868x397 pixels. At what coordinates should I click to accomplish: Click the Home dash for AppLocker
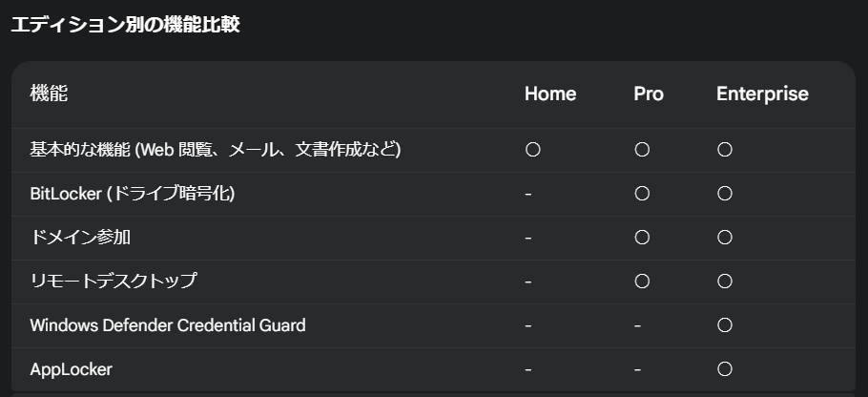click(528, 370)
